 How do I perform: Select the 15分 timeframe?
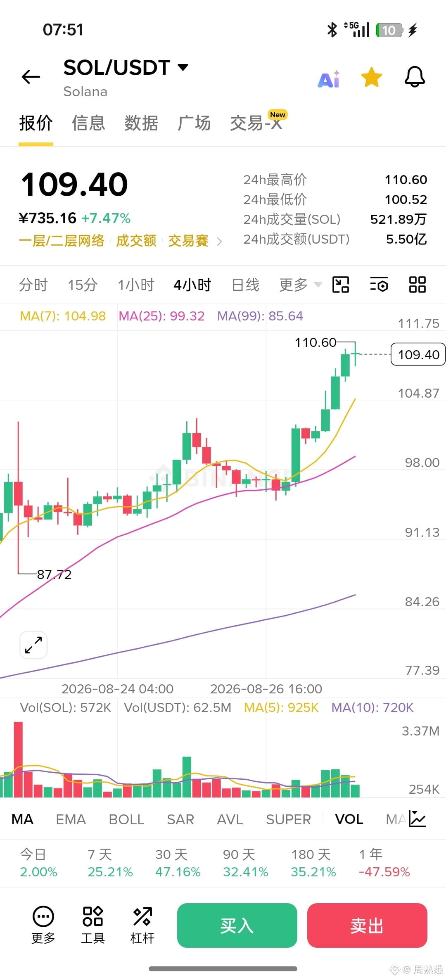coord(83,285)
